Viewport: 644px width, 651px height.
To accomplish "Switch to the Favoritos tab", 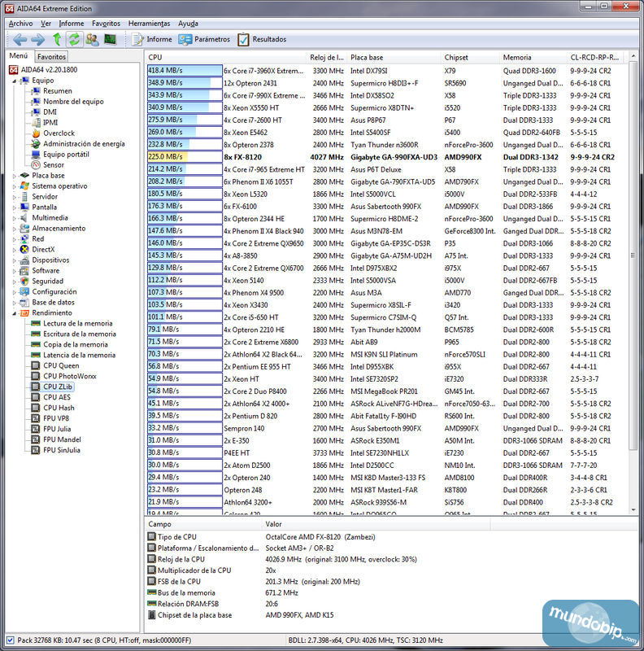I will point(51,56).
